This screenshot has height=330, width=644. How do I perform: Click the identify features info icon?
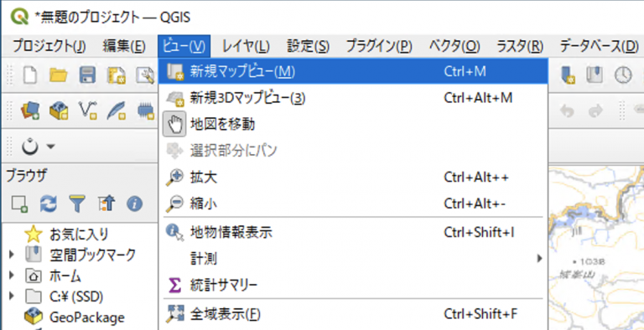(x=175, y=233)
